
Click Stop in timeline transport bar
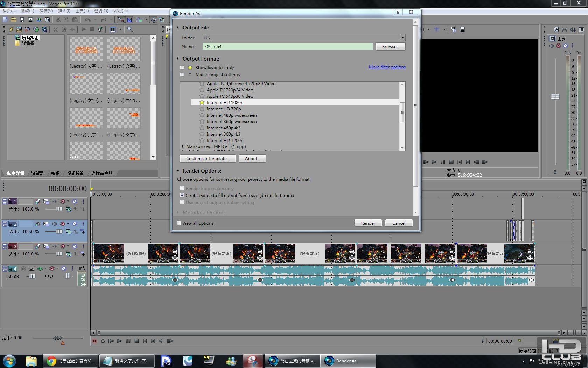[x=136, y=341]
